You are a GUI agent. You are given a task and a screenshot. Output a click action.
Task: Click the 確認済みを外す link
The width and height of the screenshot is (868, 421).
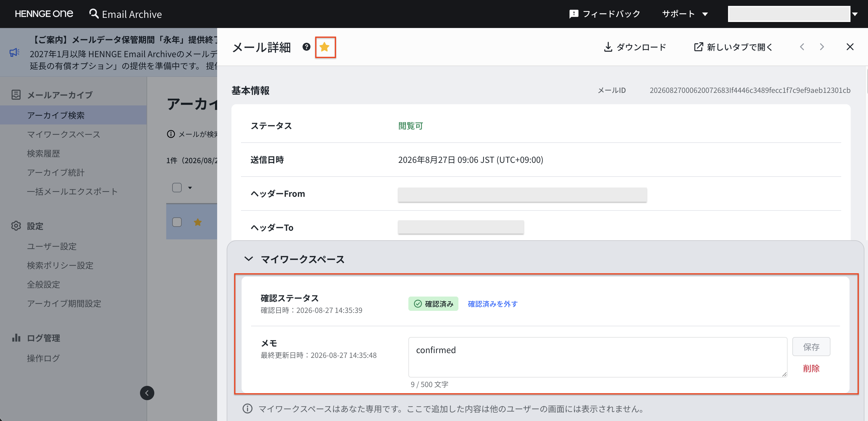[493, 304]
